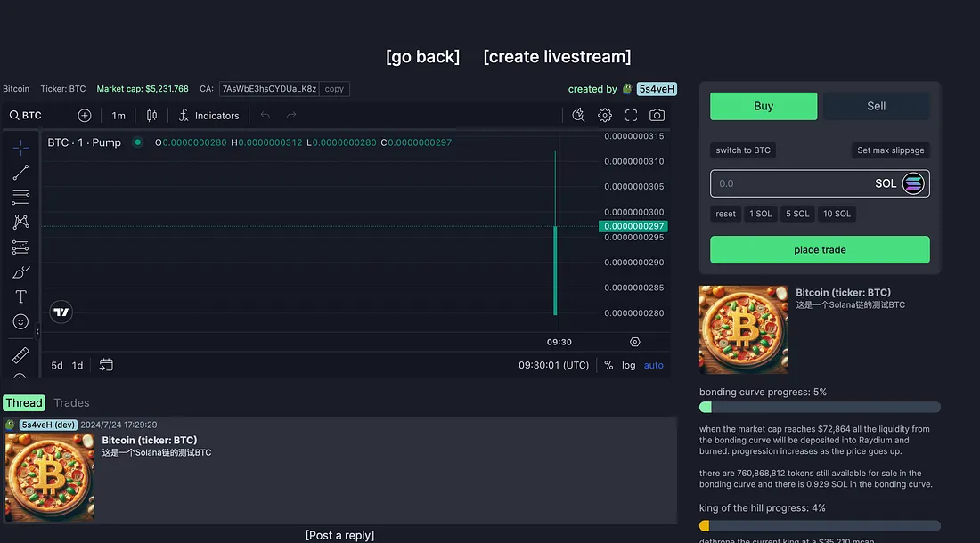Set amount to 10 SOL
Viewport: 980px width, 543px height.
837,214
